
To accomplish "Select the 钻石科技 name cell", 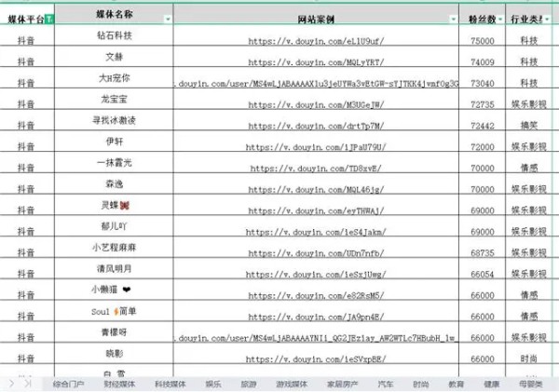I will pyautogui.click(x=114, y=35).
